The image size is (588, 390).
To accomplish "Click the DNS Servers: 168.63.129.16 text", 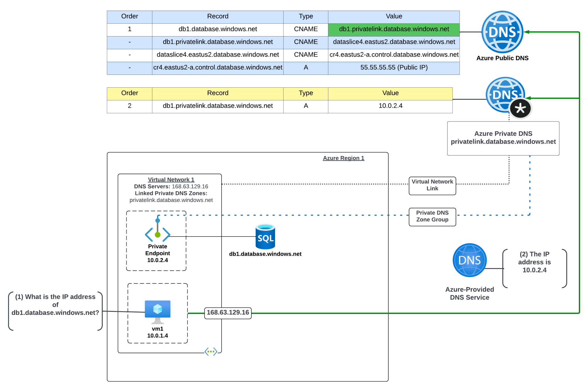I will tap(171, 187).
